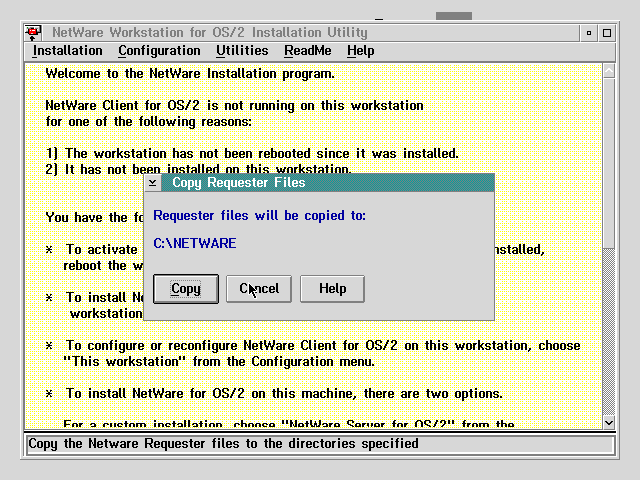This screenshot has width=640, height=480.
Task: Click 'To install NetWare for OS/2 on this machine' line
Action: (284, 394)
